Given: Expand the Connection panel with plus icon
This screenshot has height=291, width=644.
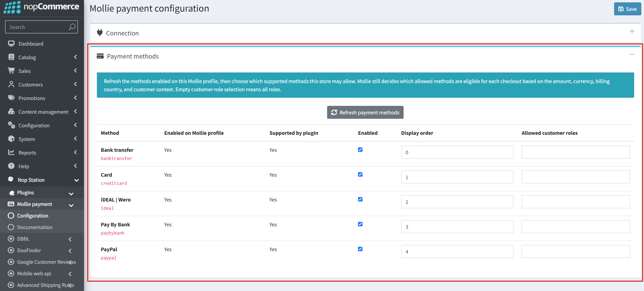Looking at the screenshot, I should [x=632, y=31].
